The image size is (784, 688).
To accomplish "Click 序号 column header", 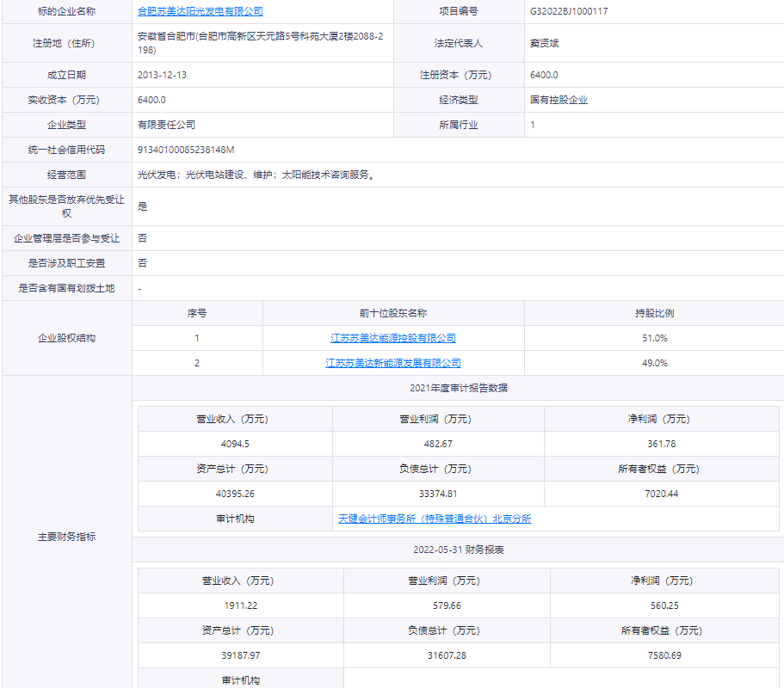I will [197, 313].
